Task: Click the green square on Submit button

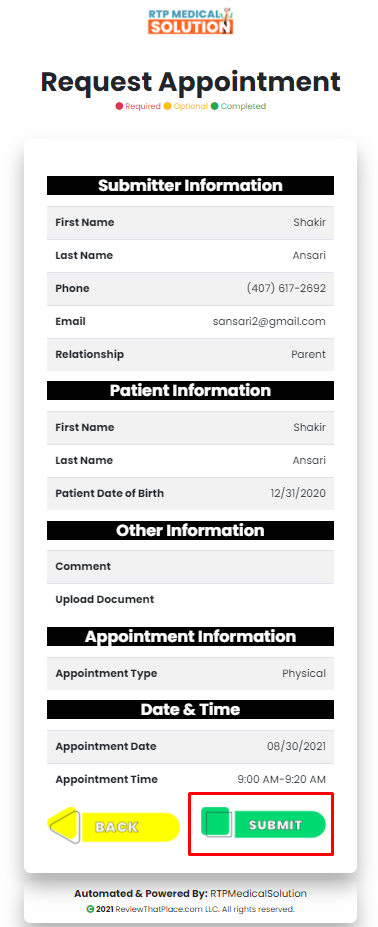Action: (x=217, y=822)
